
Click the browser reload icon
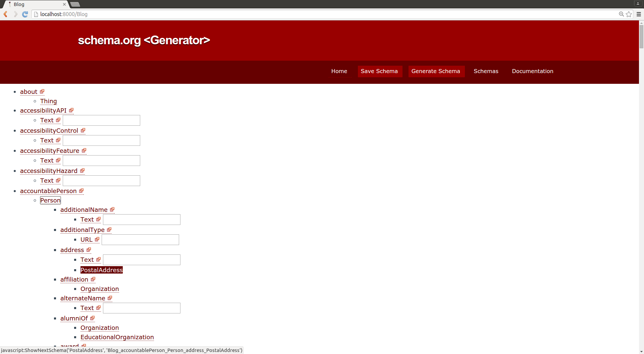point(25,14)
